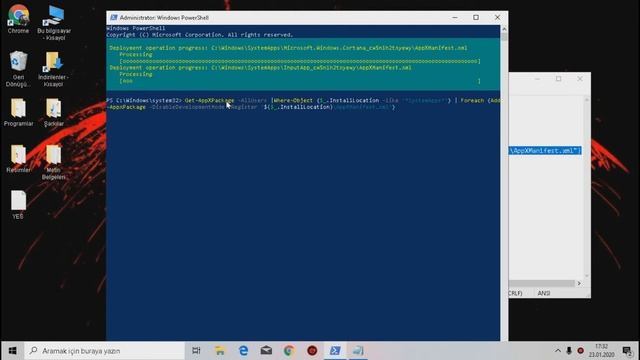Click the Notepad vertical scrollbar up arrow
640x360 pixels.
tap(587, 100)
